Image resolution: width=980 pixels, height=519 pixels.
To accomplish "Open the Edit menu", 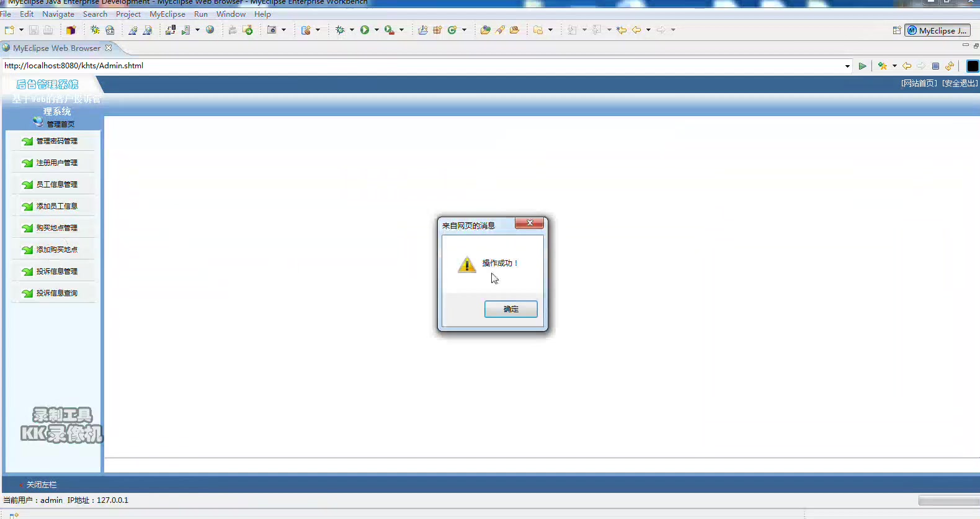I will click(x=27, y=14).
